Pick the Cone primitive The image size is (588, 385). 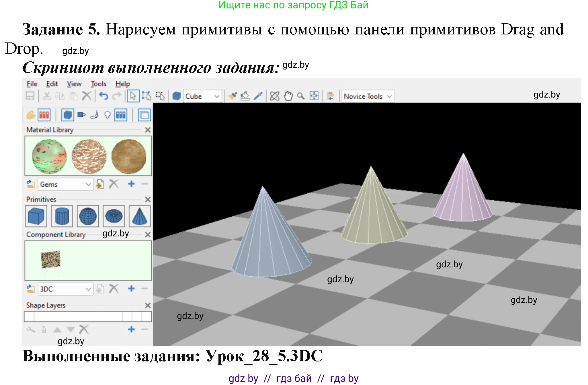(x=140, y=216)
